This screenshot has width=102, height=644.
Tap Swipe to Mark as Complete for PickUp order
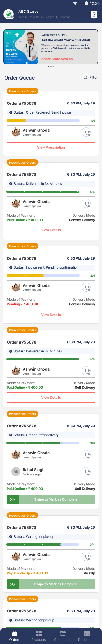click(x=51, y=584)
